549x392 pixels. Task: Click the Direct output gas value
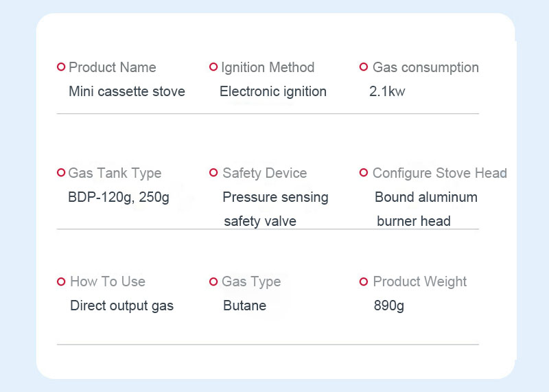pyautogui.click(x=122, y=305)
